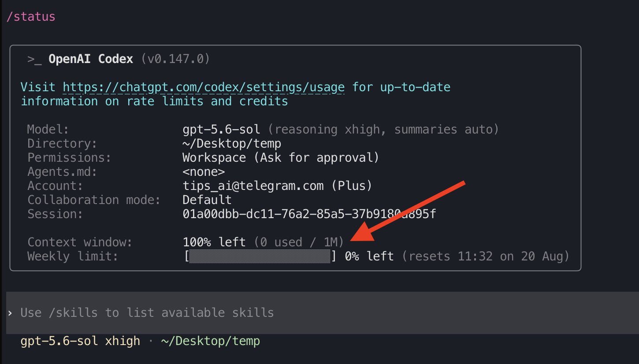
Task: Click the 'Model:' label
Action: pos(48,130)
